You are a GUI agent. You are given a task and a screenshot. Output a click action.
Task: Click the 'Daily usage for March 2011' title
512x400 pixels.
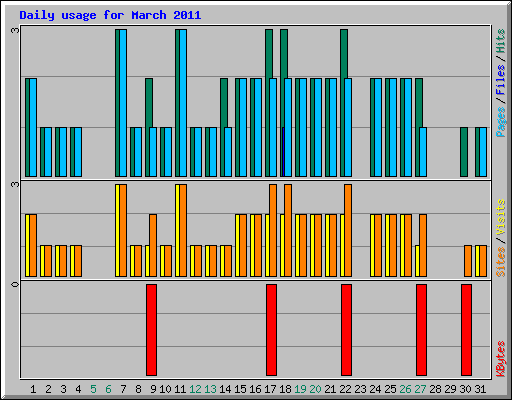coord(110,15)
